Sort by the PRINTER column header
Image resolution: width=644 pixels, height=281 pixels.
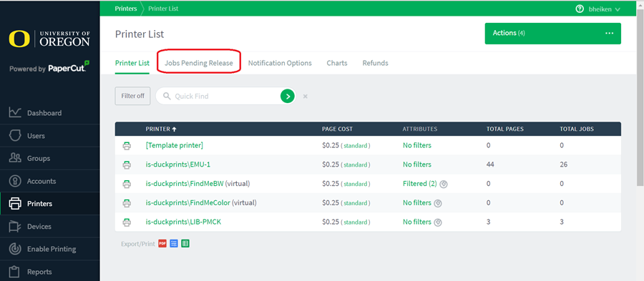tap(161, 129)
